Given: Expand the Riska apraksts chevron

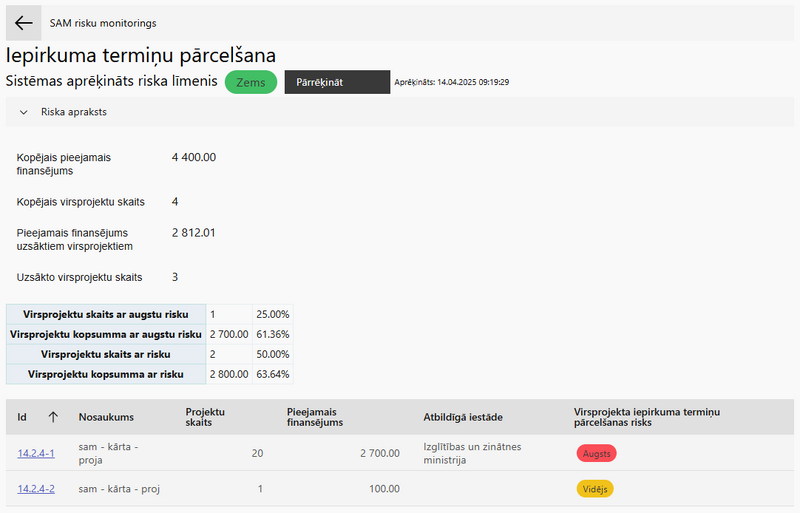Looking at the screenshot, I should pos(23,112).
